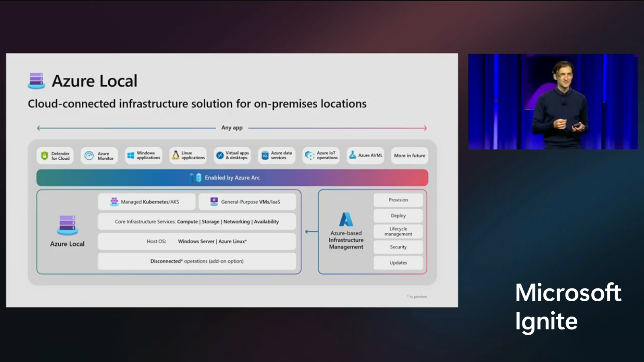
Task: Click the General-Purpose VMs/IaaS icon
Action: (x=214, y=202)
